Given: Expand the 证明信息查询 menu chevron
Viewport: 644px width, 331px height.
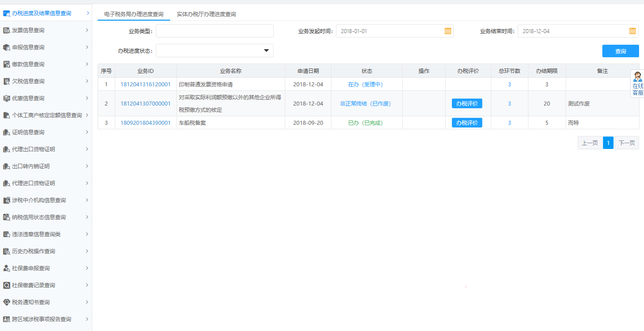Looking at the screenshot, I should (x=87, y=132).
